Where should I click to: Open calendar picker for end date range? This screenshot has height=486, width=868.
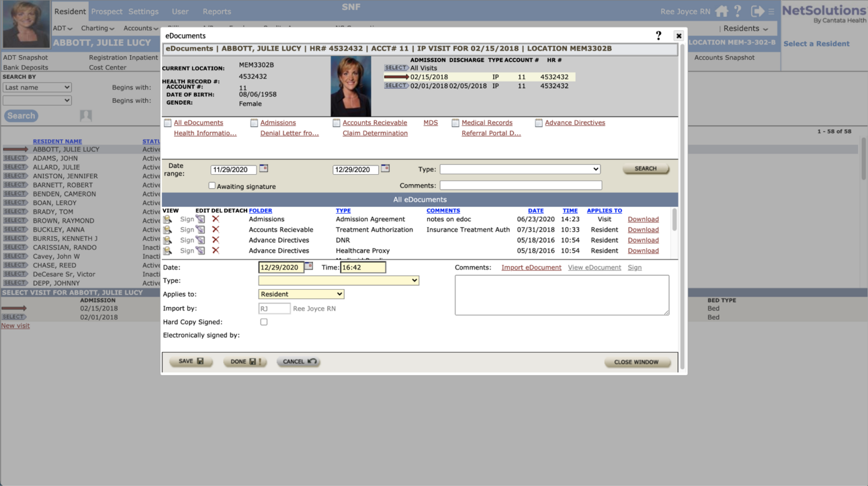[x=385, y=169]
